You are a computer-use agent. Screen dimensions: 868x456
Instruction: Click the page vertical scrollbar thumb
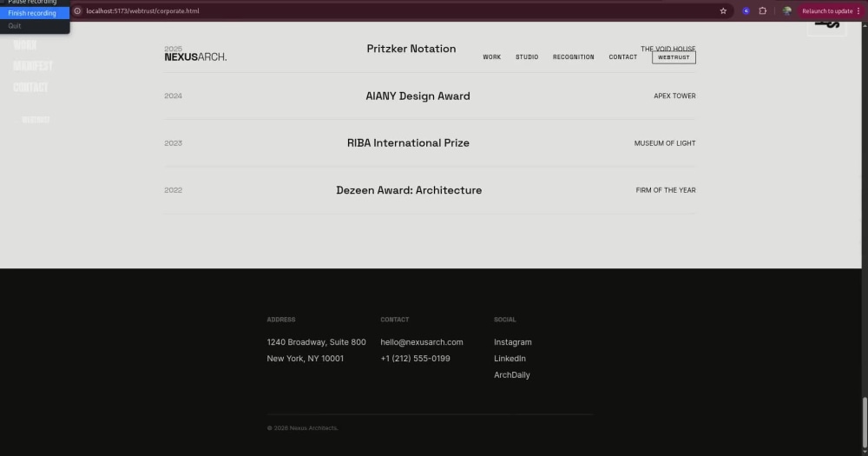tap(865, 421)
